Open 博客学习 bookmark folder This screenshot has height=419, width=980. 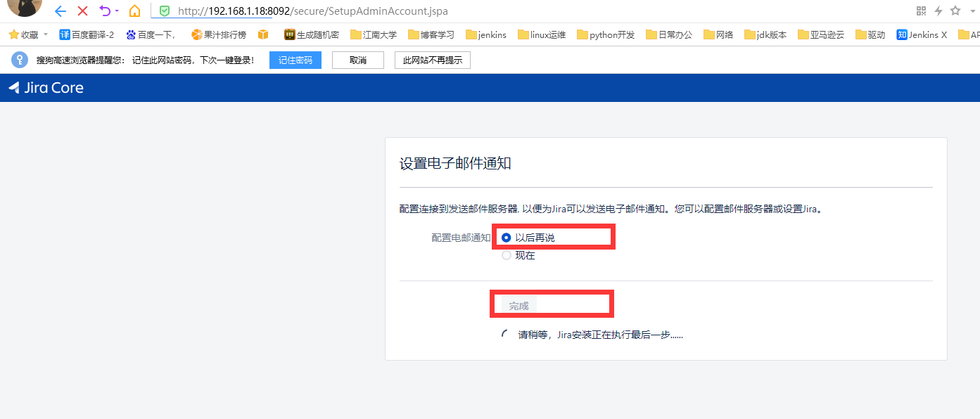coord(431,34)
